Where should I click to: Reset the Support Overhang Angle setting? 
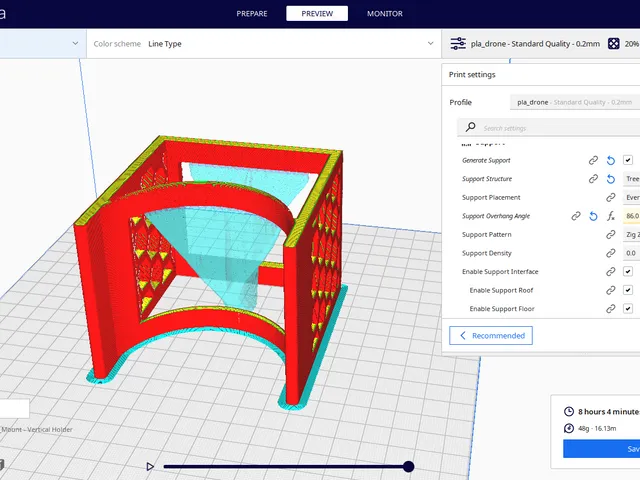tap(593, 216)
